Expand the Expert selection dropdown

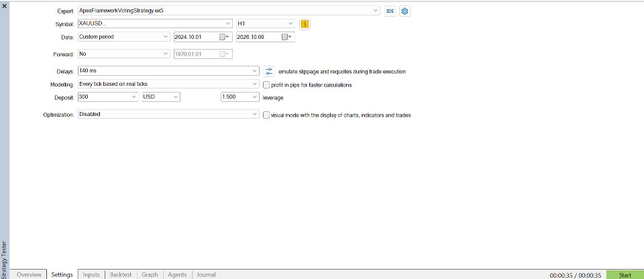pyautogui.click(x=229, y=11)
